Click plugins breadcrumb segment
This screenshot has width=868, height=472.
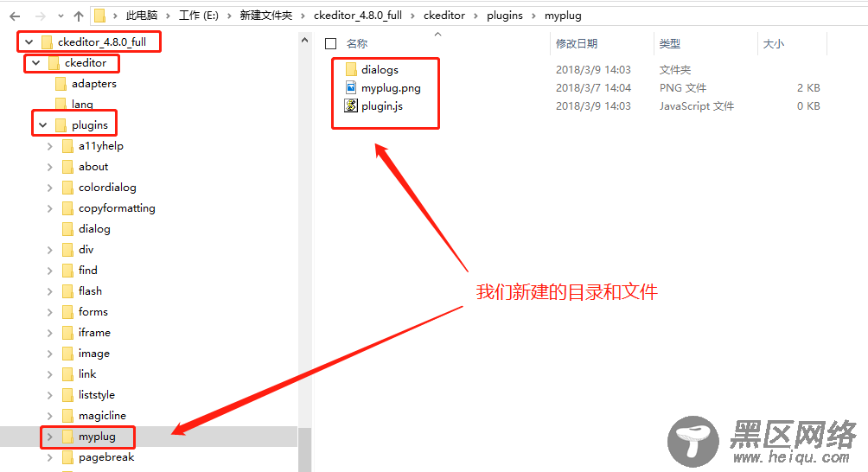[504, 16]
